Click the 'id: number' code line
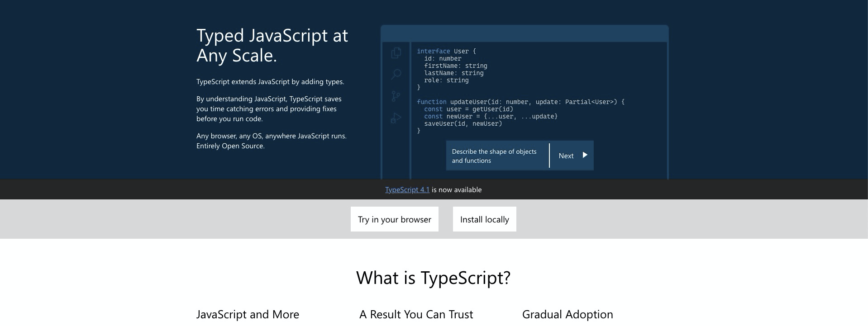The height and width of the screenshot is (326, 868). 443,59
